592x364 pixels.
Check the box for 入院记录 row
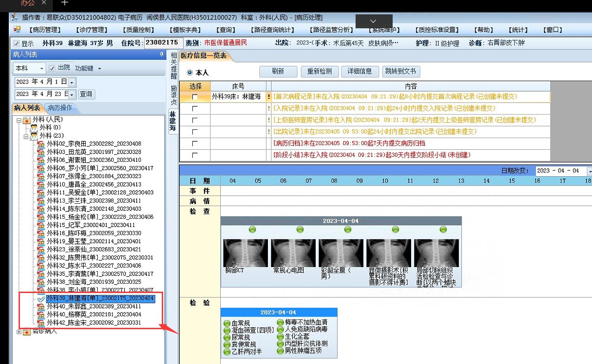click(195, 109)
